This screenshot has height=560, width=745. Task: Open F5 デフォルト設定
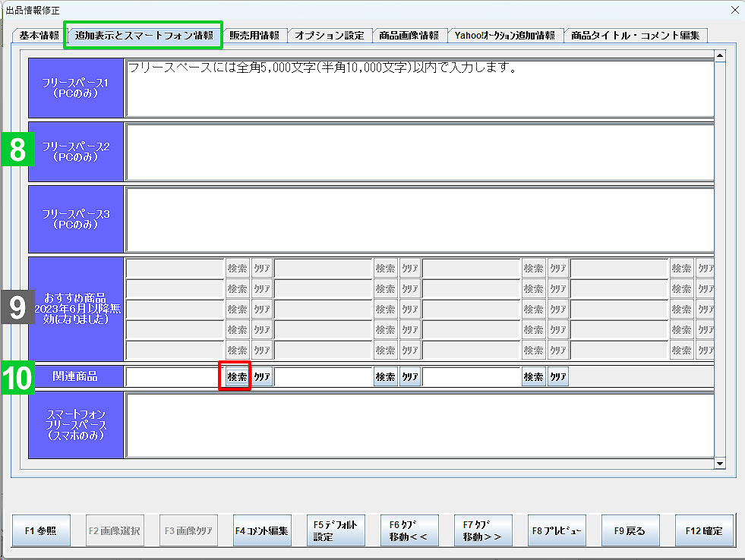pyautogui.click(x=335, y=530)
